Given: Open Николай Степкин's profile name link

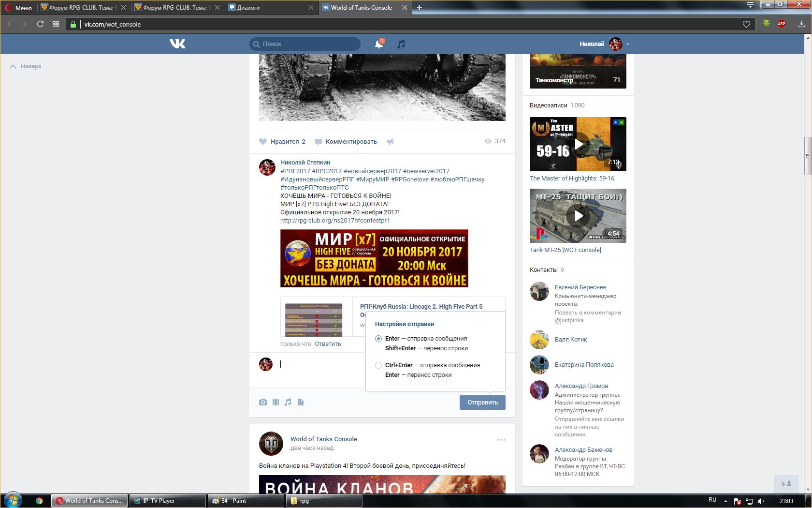Looking at the screenshot, I should [305, 163].
